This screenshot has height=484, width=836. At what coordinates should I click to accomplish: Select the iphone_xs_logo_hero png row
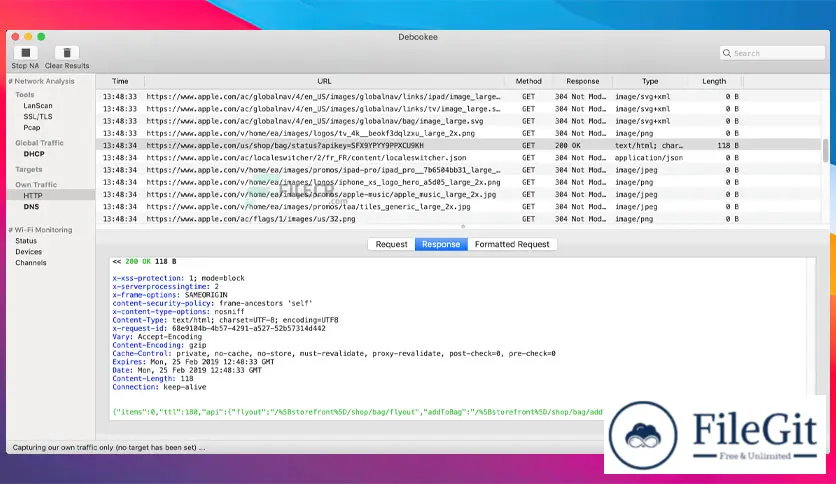459,182
